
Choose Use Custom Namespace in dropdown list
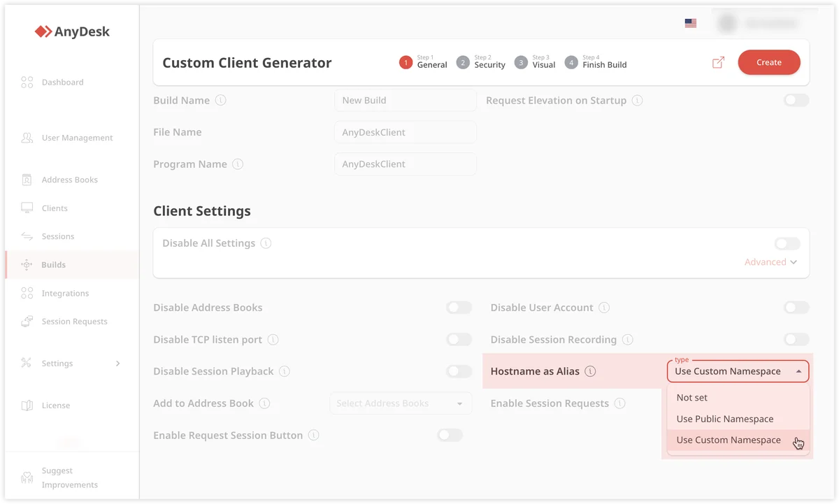pyautogui.click(x=738, y=440)
